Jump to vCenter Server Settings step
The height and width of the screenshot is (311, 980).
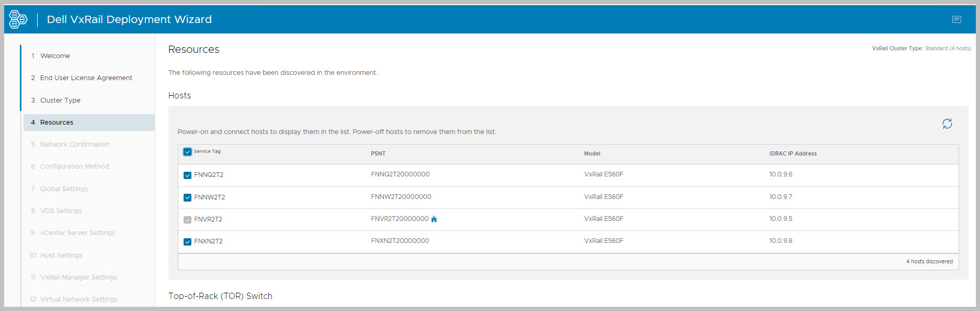click(77, 233)
